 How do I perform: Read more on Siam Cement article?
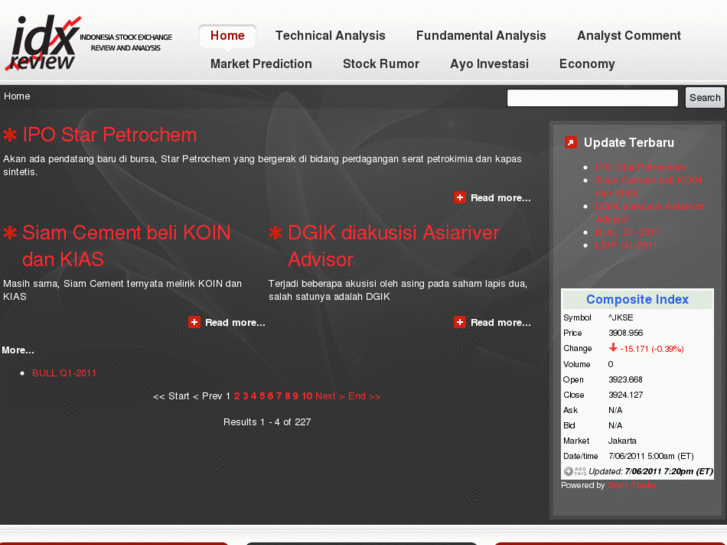pos(235,323)
